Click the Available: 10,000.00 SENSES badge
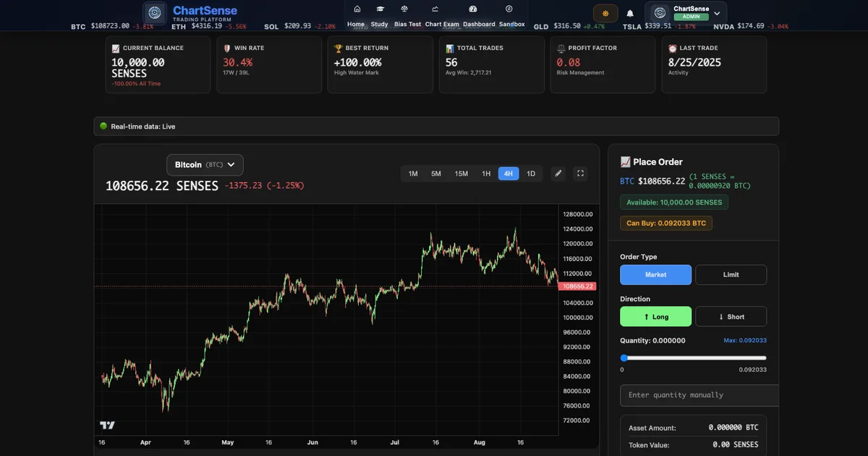 click(674, 202)
